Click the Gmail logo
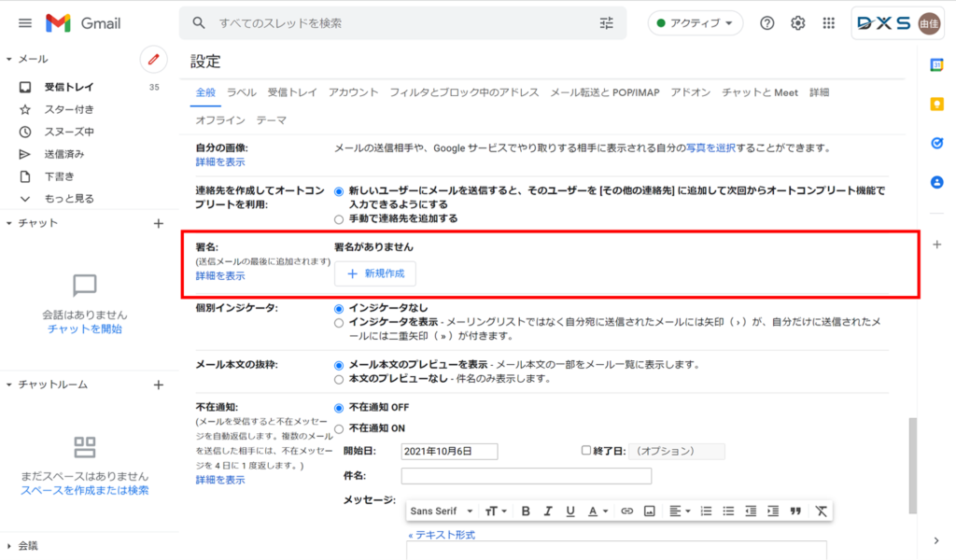 tap(83, 23)
